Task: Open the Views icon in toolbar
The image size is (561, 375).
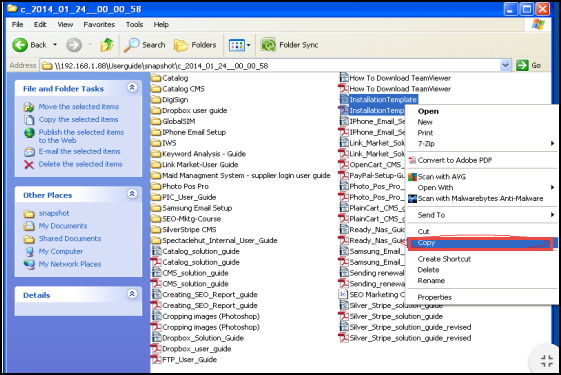Action: pos(236,45)
